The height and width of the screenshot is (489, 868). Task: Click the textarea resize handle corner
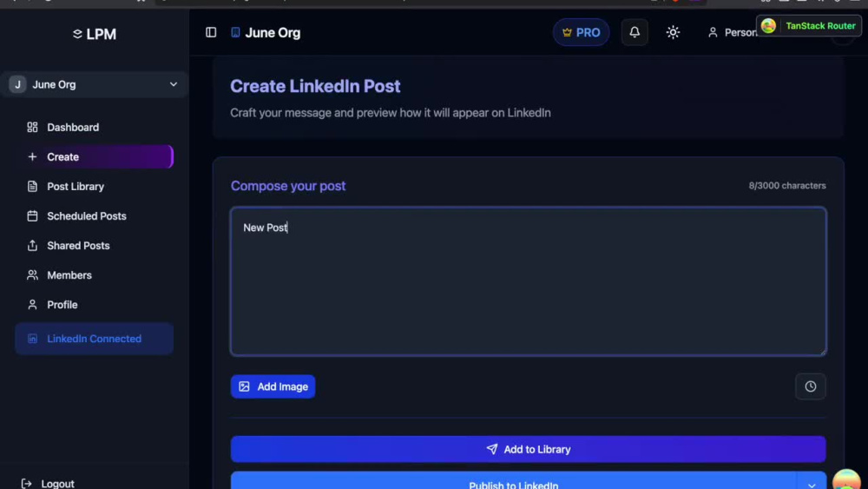pos(823,351)
